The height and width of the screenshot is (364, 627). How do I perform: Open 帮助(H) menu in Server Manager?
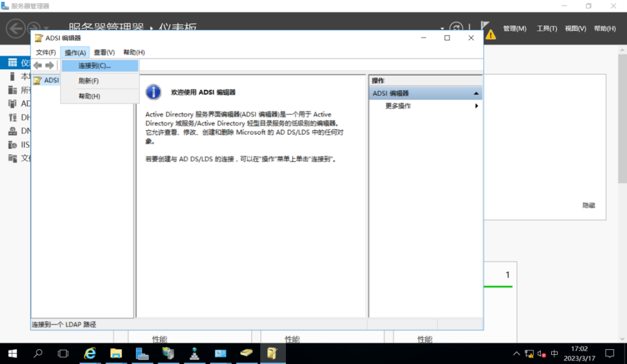604,28
